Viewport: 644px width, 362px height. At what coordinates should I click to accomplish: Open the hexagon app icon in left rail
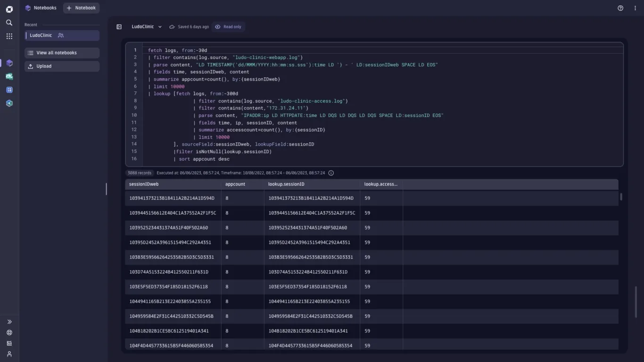click(9, 103)
